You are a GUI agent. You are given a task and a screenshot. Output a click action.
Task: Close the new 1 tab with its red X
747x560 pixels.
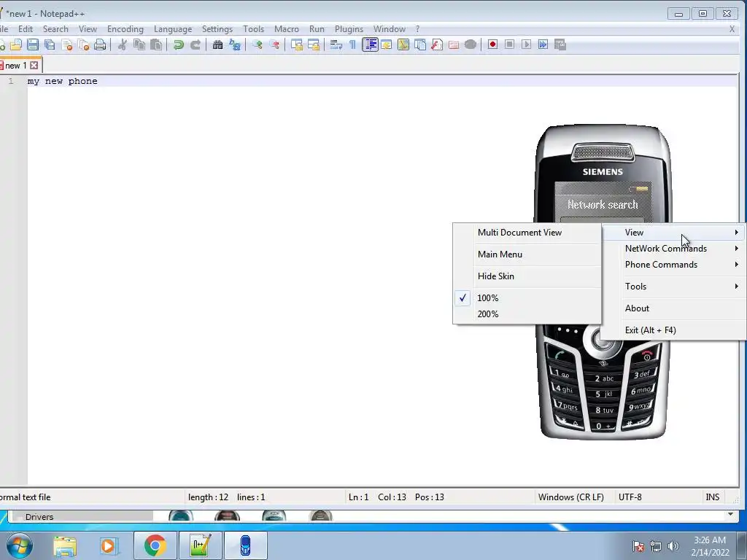coord(34,65)
